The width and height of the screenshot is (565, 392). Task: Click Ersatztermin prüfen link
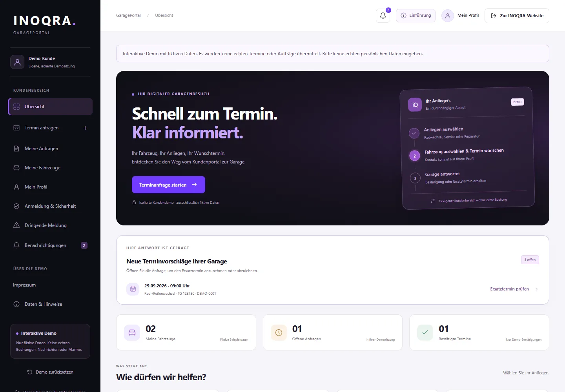pyautogui.click(x=509, y=289)
